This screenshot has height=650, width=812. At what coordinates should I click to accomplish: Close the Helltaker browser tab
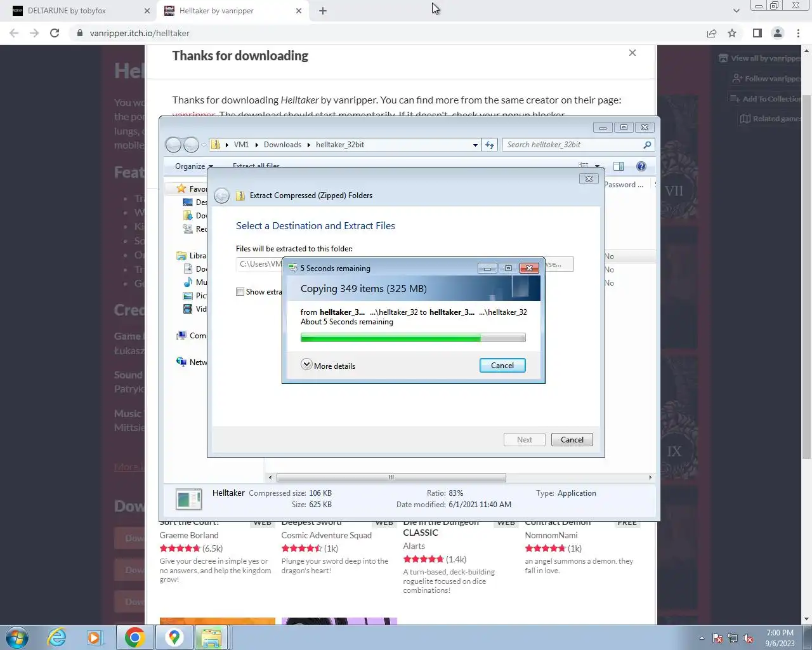tap(299, 11)
